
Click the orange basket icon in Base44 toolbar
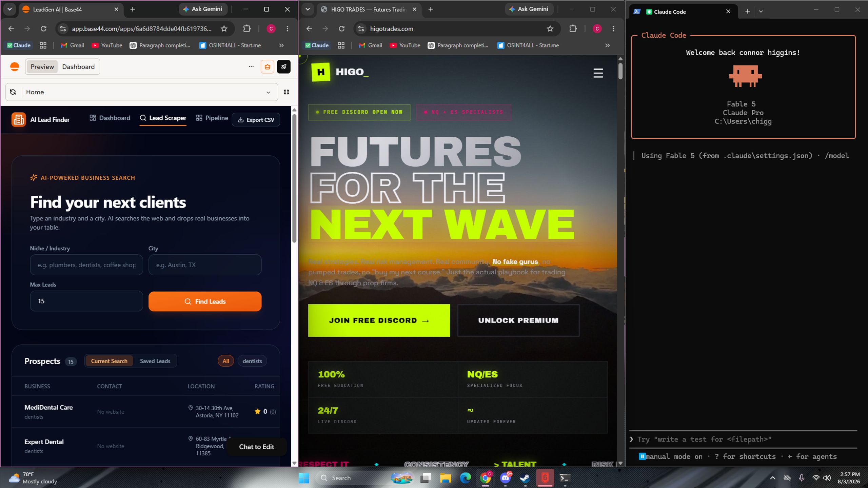coord(267,67)
